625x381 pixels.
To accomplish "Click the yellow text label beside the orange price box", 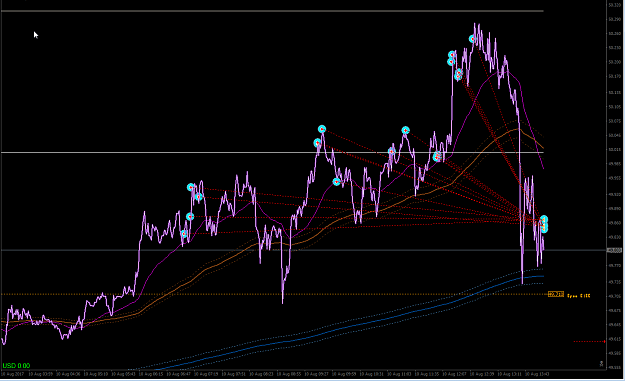I will pyautogui.click(x=579, y=296).
